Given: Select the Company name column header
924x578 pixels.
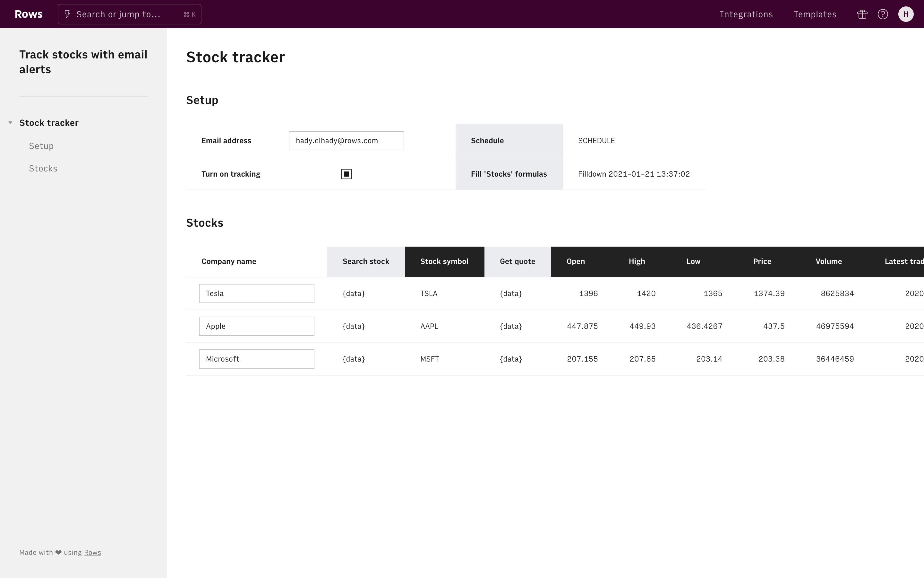Looking at the screenshot, I should [x=229, y=261].
